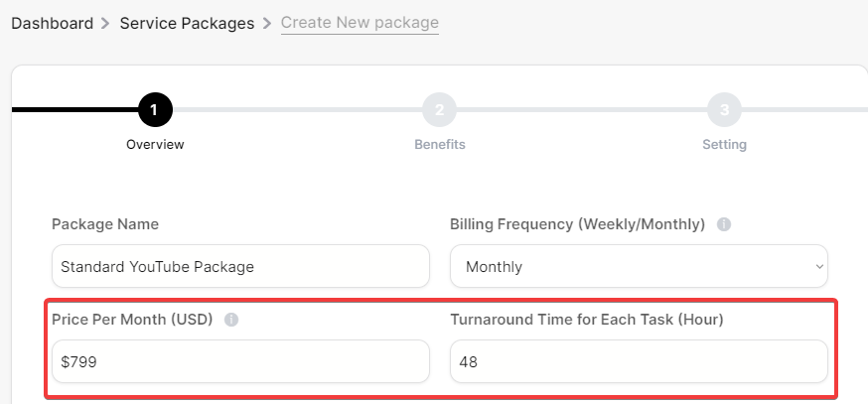Click the progress line between steps 1 and 2

coord(297,109)
